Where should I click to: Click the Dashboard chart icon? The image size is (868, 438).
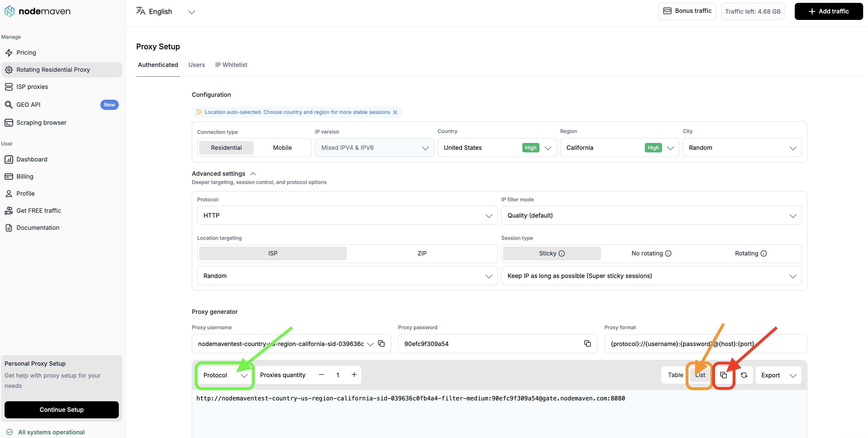pyautogui.click(x=9, y=159)
